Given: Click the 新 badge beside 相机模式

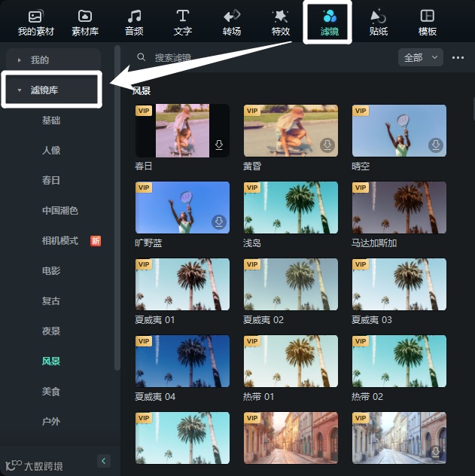Looking at the screenshot, I should [x=96, y=241].
